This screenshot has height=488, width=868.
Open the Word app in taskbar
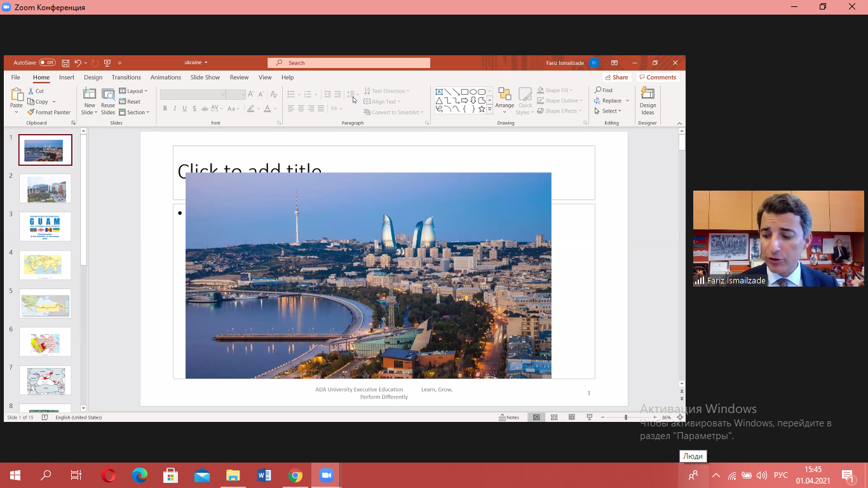tap(264, 475)
